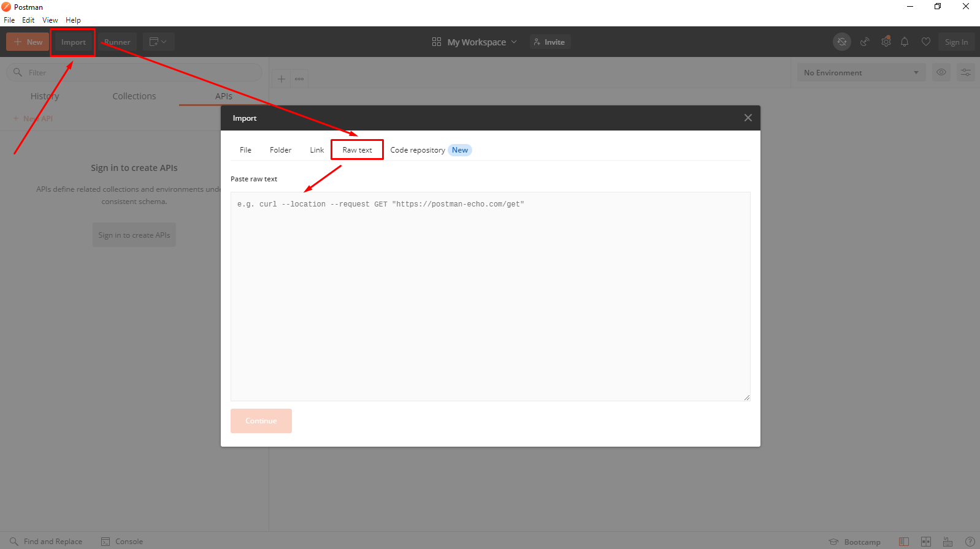Screen dimensions: 980x549
Task: Select the File tab in Import dialog
Action: pyautogui.click(x=245, y=150)
